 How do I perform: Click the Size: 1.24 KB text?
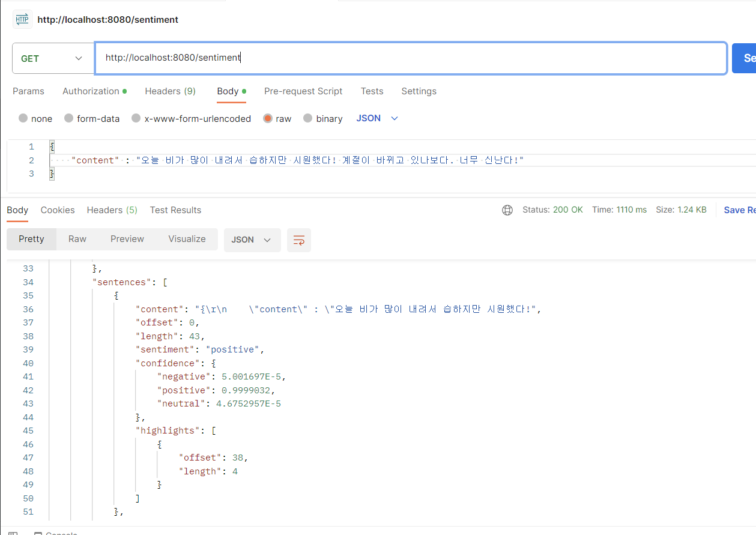[x=681, y=210]
